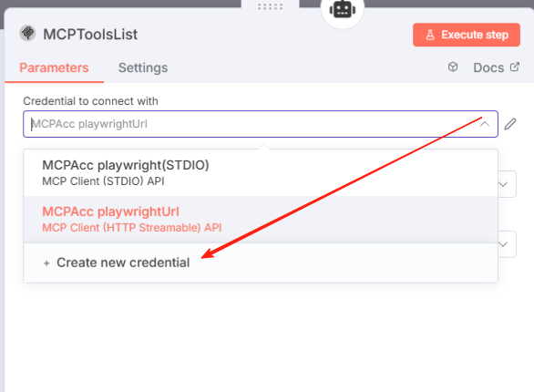Choose MCPAcc playwrightUrl credential option
Screen dimensions: 534x392
coord(261,220)
